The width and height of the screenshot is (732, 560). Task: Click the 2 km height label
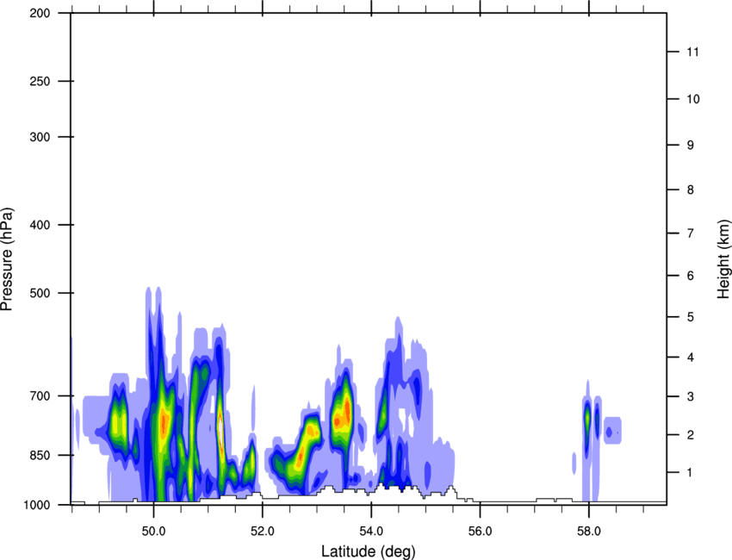690,435
